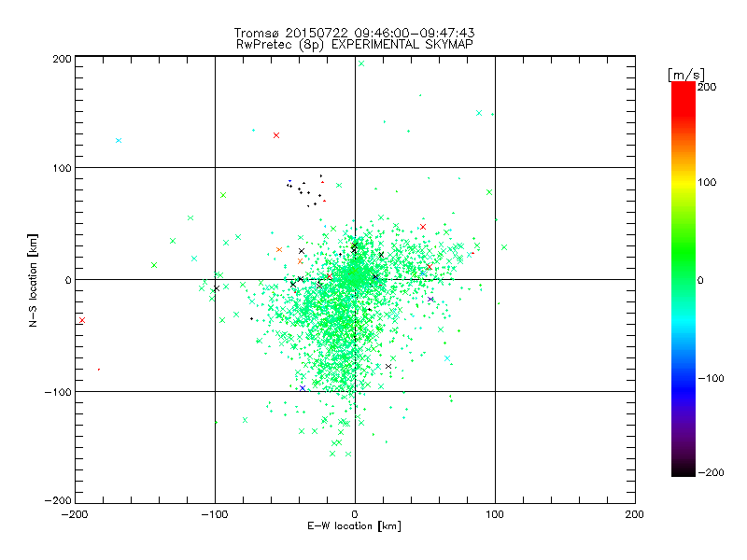
Task: Select the red X marker above the 100 km gridline
Action: 276,135
